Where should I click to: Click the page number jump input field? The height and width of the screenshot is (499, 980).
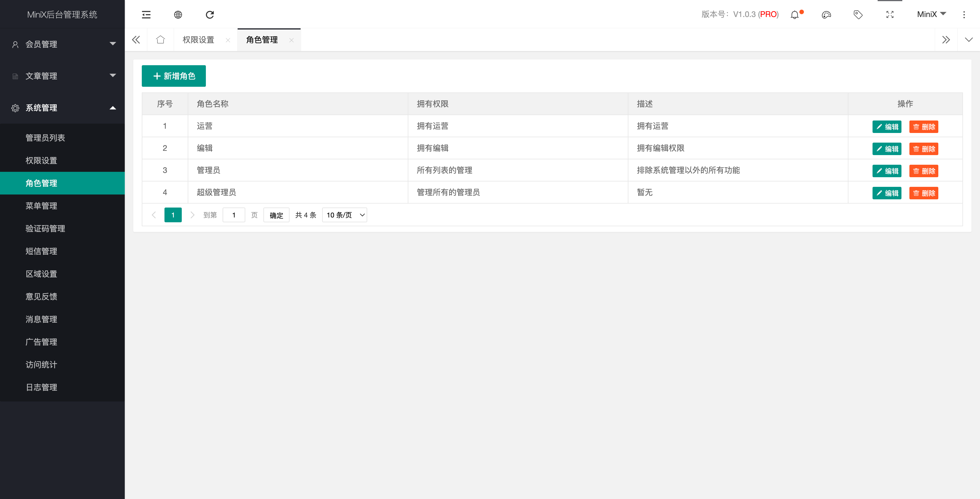[x=234, y=215]
